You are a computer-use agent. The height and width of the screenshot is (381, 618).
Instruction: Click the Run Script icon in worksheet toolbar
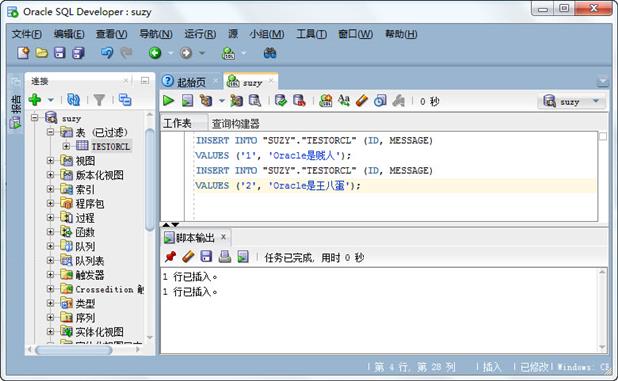pos(187,101)
